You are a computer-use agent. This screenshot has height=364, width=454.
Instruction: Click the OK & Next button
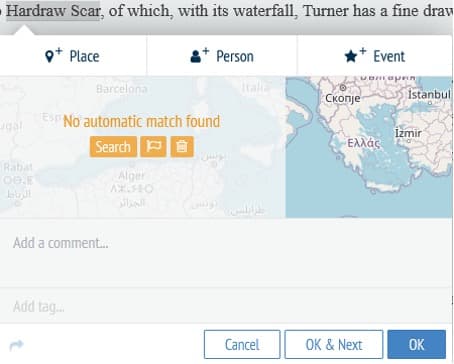click(334, 344)
